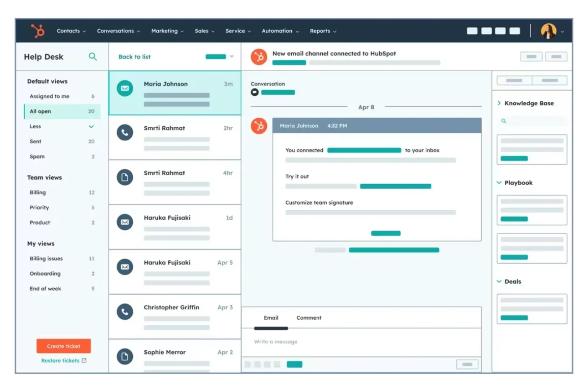588x392 pixels.
Task: Click the teal button below Customize team signature
Action: 386,233
